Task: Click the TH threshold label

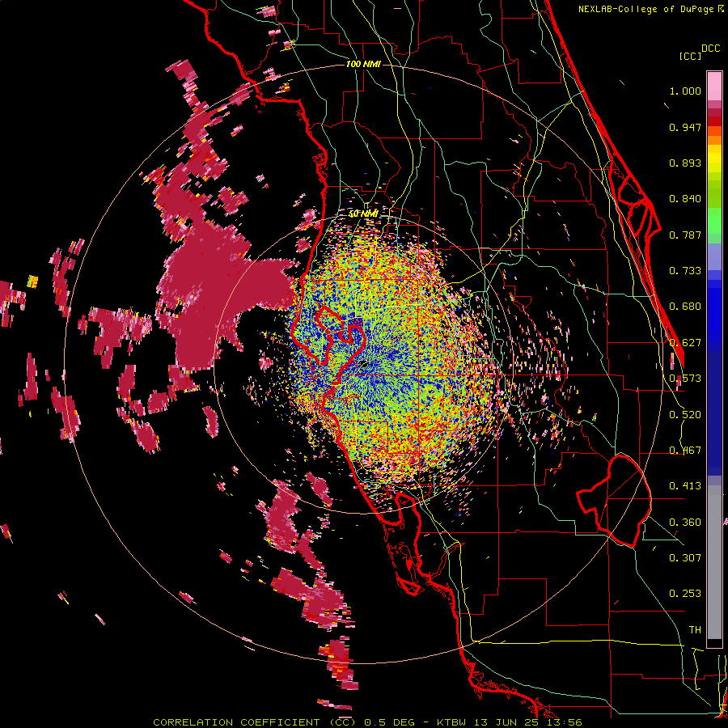Action: (x=695, y=630)
